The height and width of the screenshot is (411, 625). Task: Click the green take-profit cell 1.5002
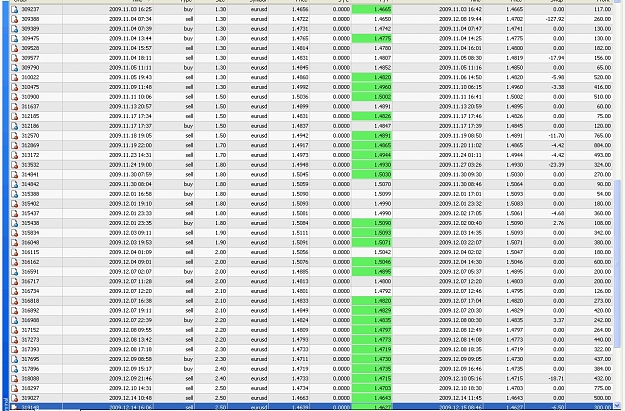click(x=372, y=97)
